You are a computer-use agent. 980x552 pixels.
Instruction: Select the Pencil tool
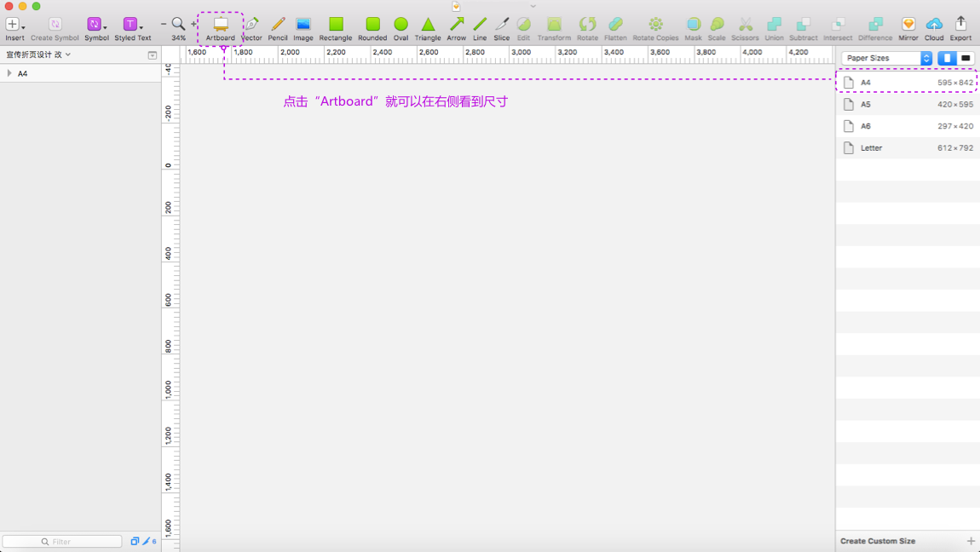click(278, 28)
